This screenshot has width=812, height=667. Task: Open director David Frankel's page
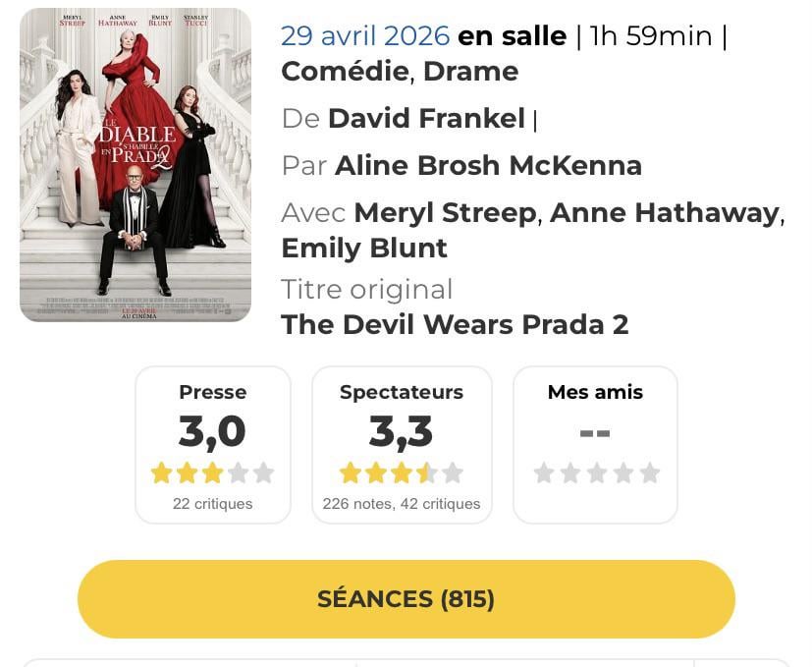point(426,119)
